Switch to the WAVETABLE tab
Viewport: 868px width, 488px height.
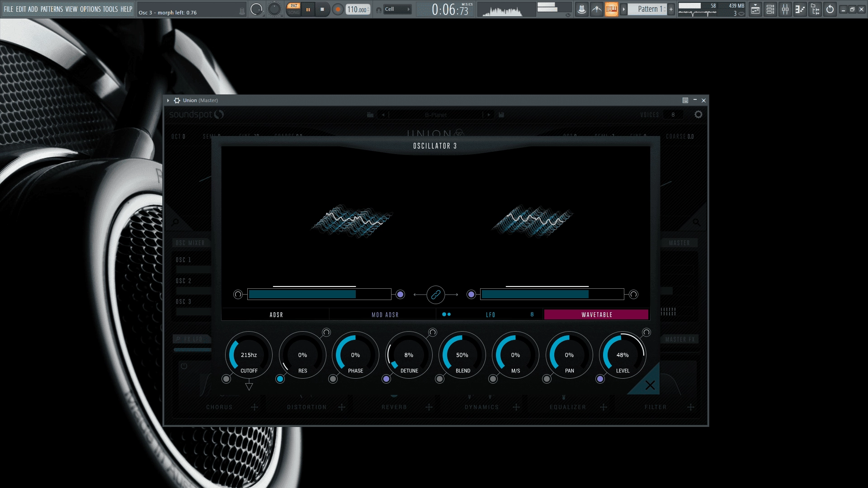pos(596,315)
